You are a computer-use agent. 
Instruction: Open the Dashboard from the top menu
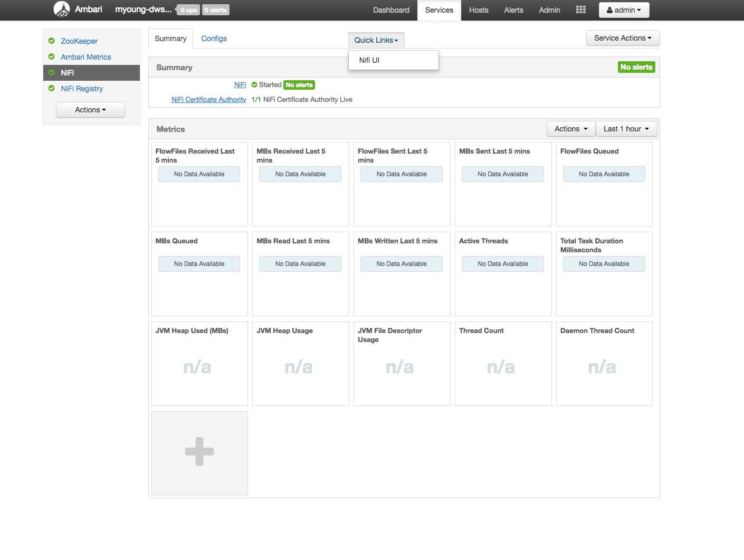point(391,10)
